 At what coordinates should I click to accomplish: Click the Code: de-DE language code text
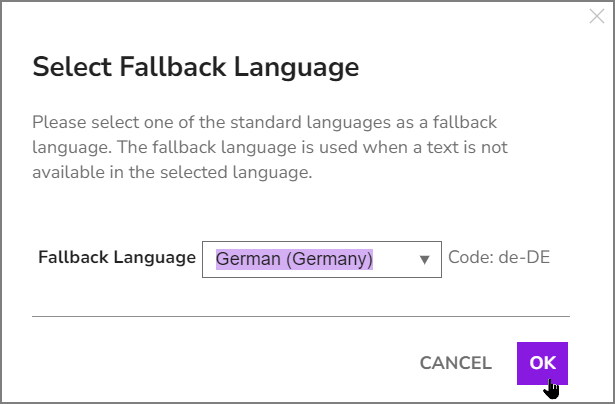tap(499, 258)
